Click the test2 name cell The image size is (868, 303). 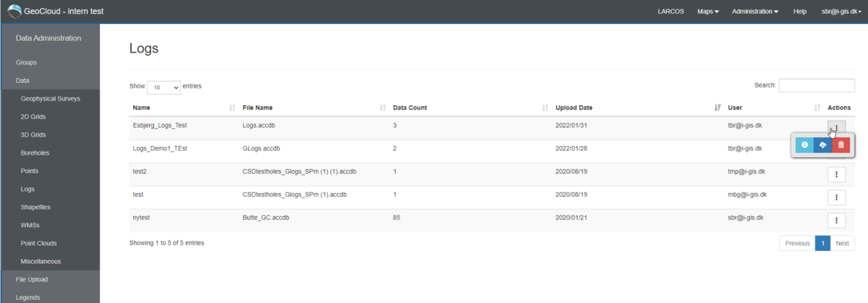pyautogui.click(x=140, y=172)
